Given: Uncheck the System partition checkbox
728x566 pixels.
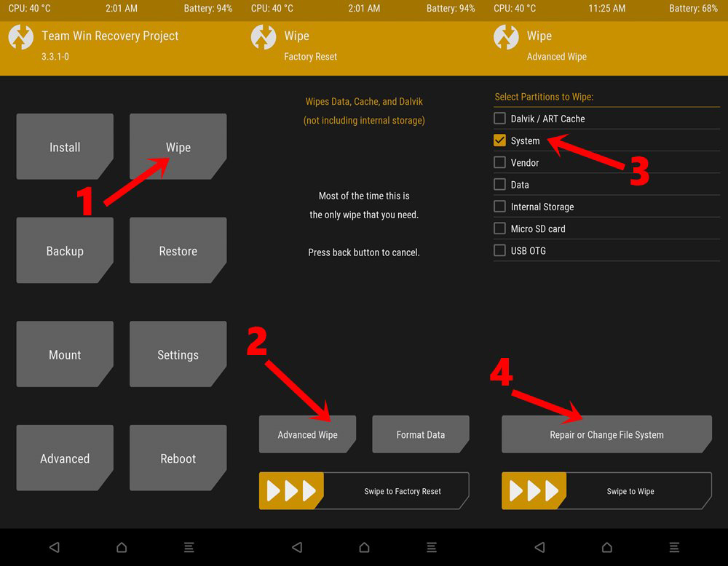Looking at the screenshot, I should point(499,140).
